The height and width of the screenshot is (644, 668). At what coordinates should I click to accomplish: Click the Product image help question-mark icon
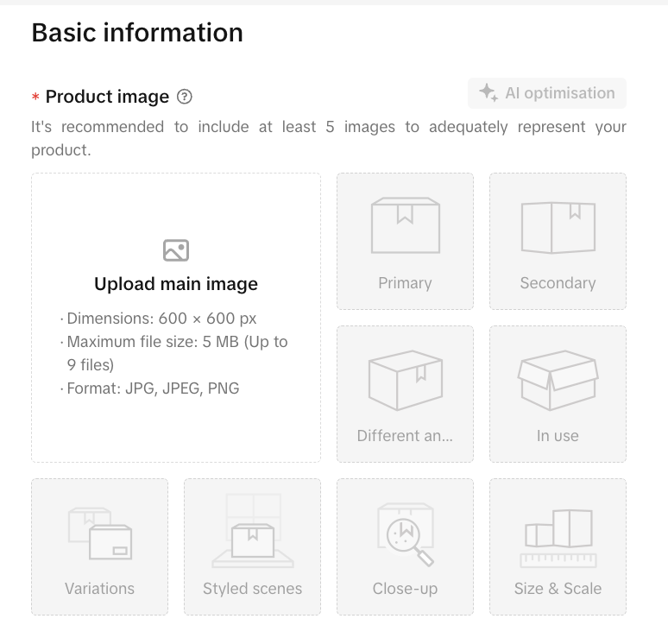tap(184, 97)
